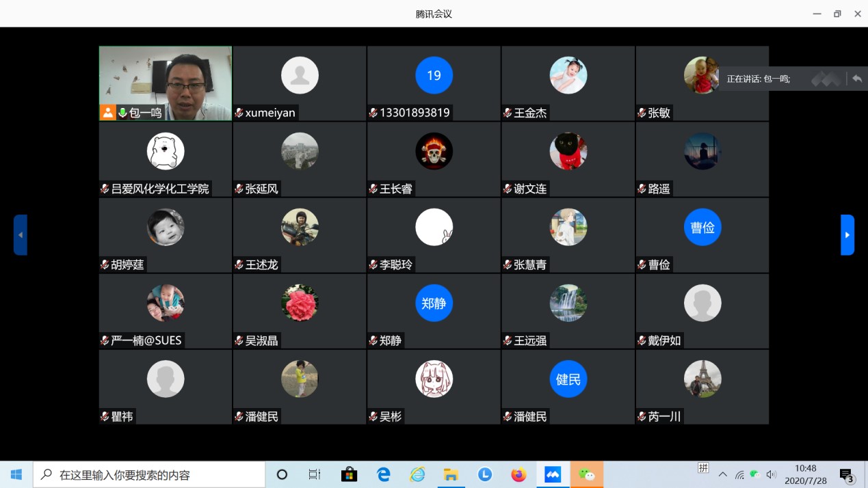
Task: Go to next page of participants
Action: [x=847, y=234]
